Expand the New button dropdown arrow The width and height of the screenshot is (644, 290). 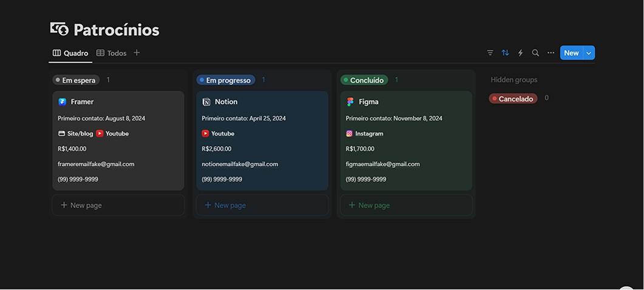point(589,53)
